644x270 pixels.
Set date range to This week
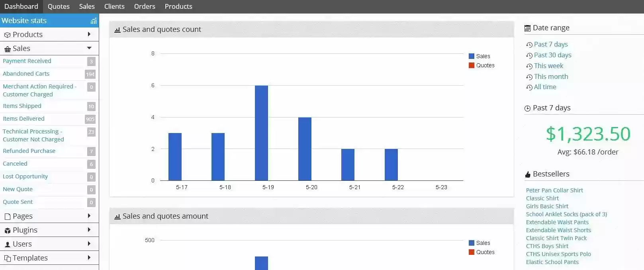[548, 66]
